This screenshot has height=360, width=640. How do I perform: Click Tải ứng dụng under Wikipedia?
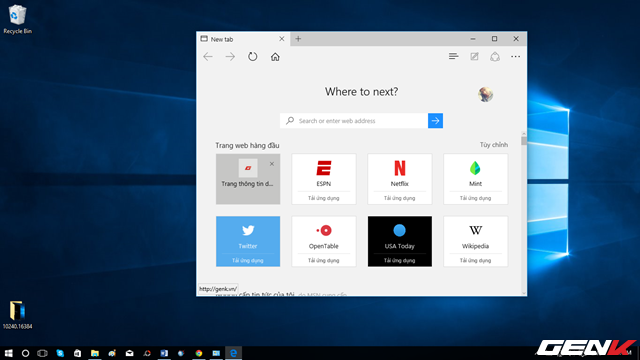[x=476, y=260]
